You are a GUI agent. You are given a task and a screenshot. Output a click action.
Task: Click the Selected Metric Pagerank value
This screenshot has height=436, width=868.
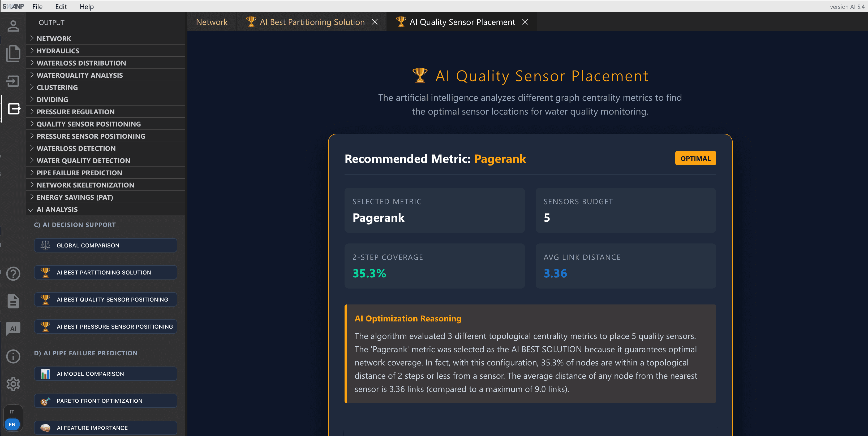coord(379,218)
